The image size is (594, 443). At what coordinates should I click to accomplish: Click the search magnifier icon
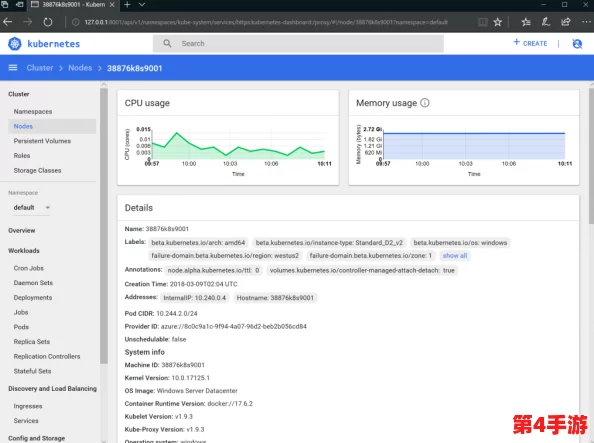tap(167, 44)
